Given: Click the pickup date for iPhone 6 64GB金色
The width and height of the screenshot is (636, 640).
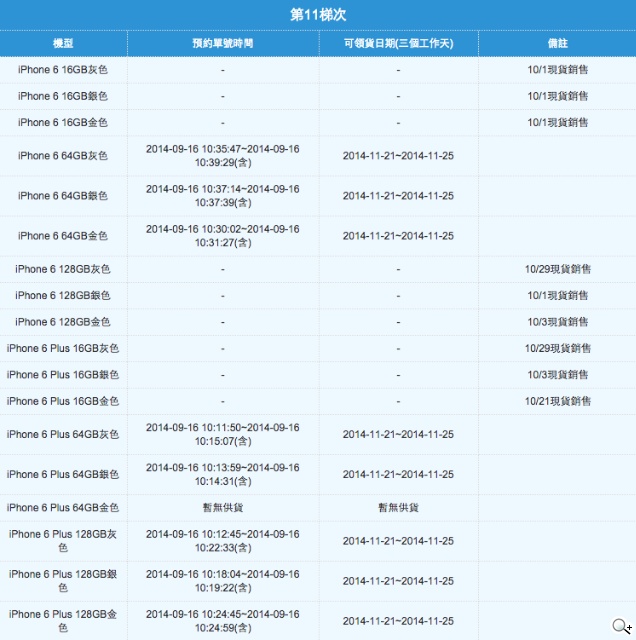Looking at the screenshot, I should pos(398,236).
